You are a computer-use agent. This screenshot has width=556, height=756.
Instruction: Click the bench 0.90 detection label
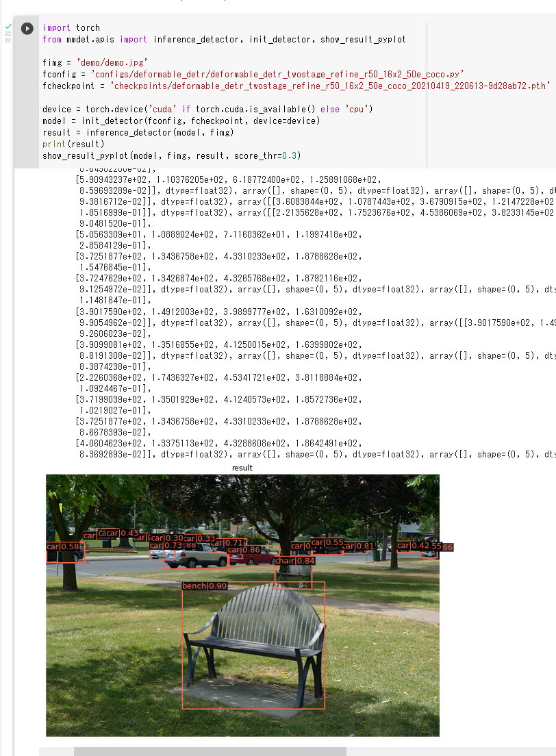click(204, 586)
